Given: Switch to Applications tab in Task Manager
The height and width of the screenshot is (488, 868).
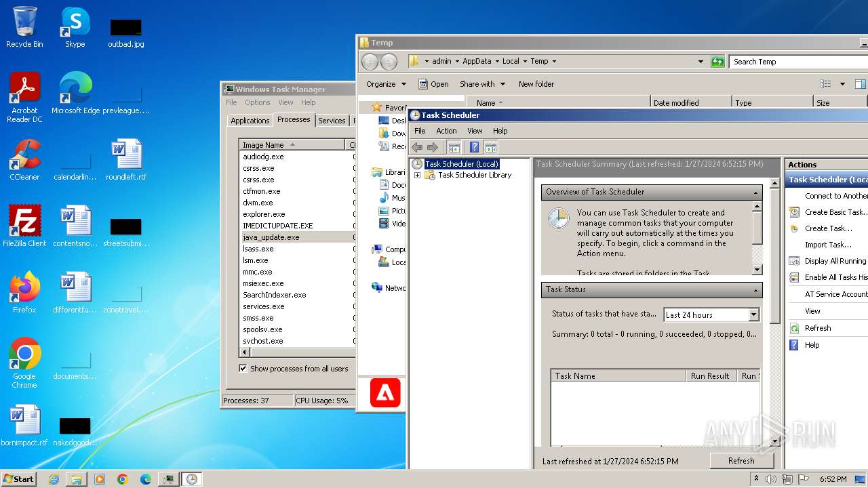Looking at the screenshot, I should pos(250,121).
